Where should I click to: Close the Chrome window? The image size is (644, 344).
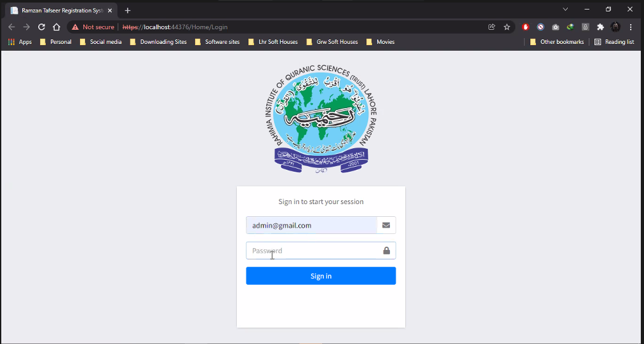click(630, 9)
